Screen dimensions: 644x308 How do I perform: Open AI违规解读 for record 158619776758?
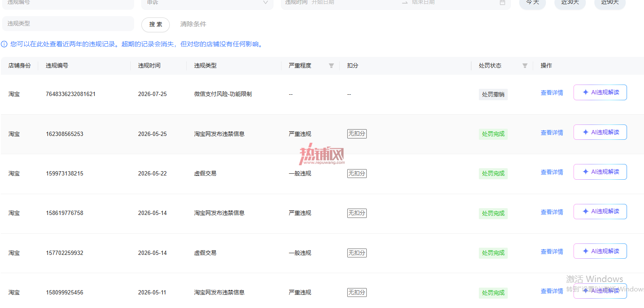(600, 211)
